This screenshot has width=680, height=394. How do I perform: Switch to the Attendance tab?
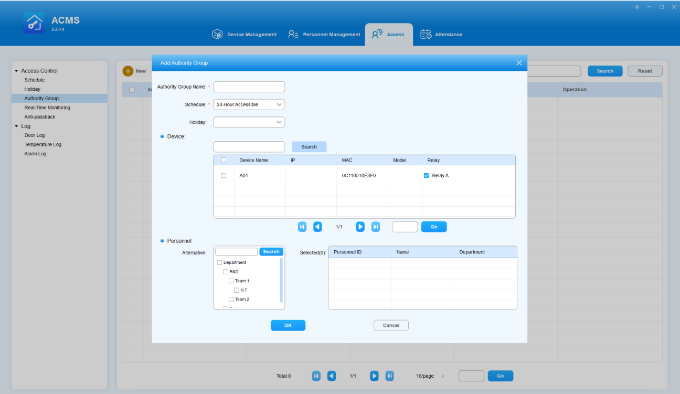[x=441, y=34]
